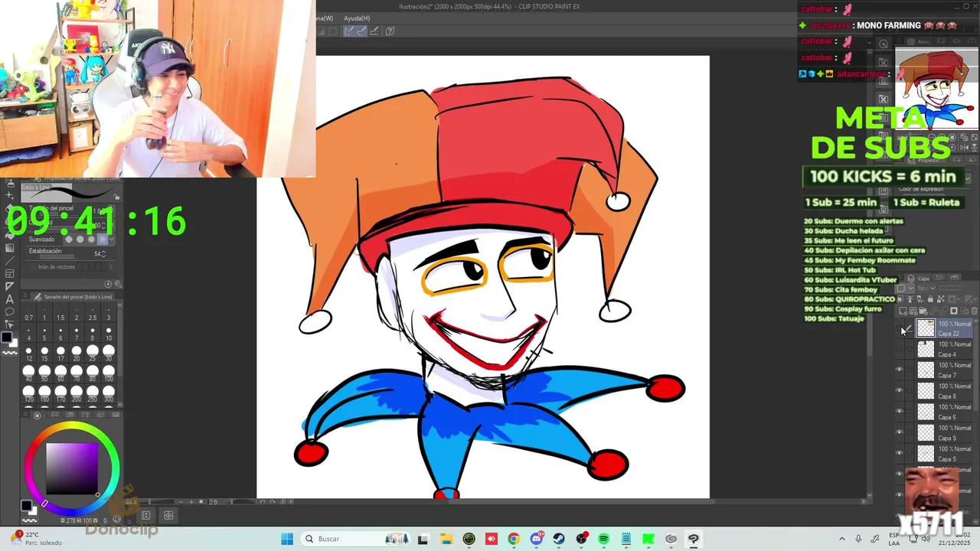This screenshot has height=551, width=980.
Task: Hide layer Capa 6
Action: [900, 412]
